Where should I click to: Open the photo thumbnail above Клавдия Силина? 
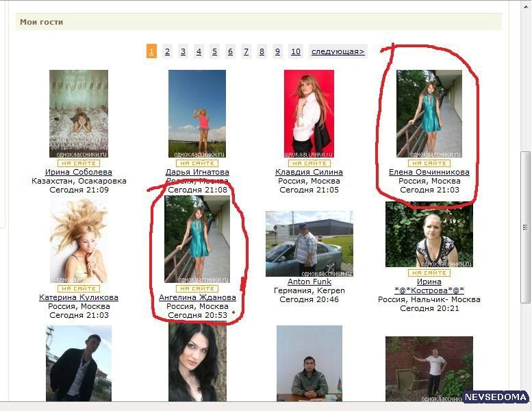tap(309, 114)
